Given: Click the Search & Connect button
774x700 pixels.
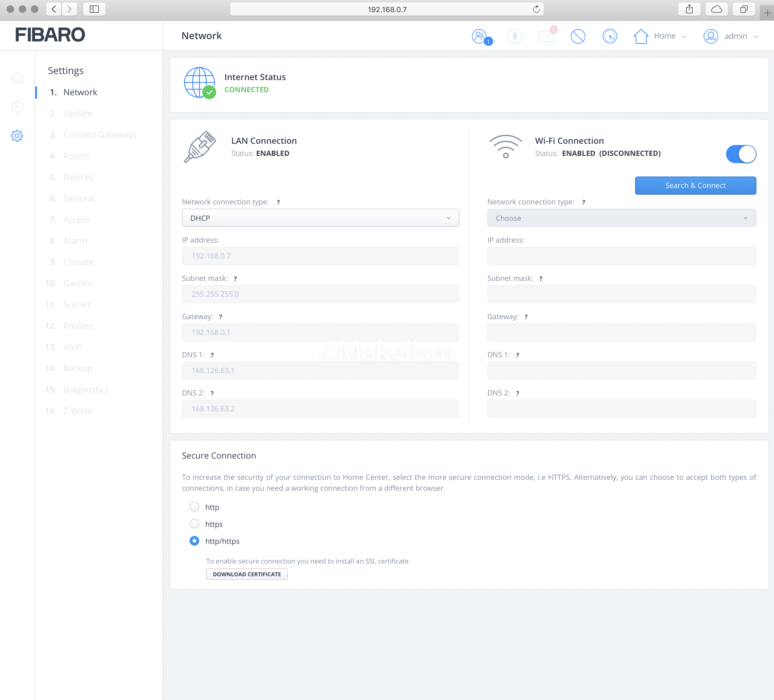Looking at the screenshot, I should click(x=695, y=185).
